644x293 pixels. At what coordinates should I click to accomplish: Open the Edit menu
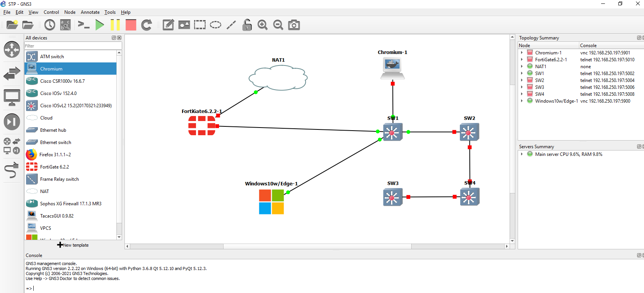(20, 12)
